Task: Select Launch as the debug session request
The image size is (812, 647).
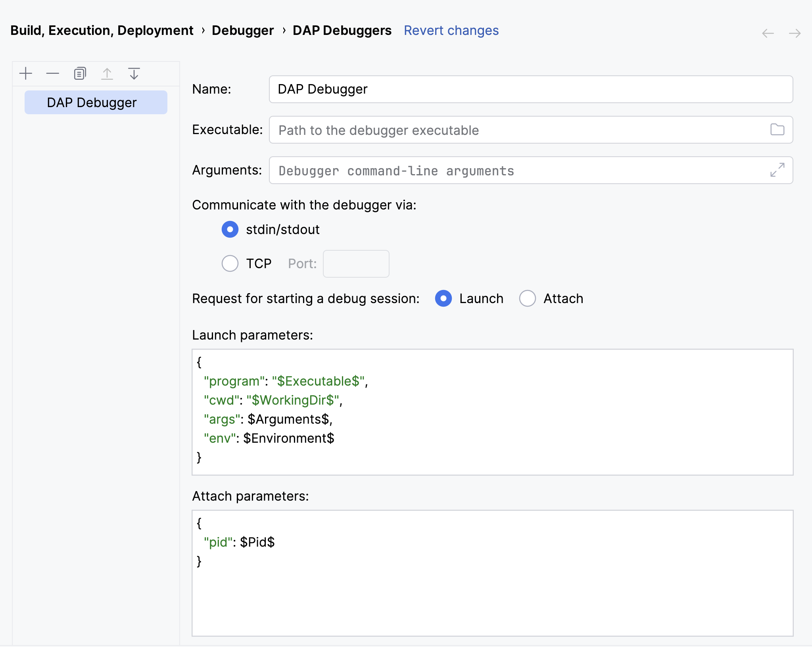Action: pos(443,299)
